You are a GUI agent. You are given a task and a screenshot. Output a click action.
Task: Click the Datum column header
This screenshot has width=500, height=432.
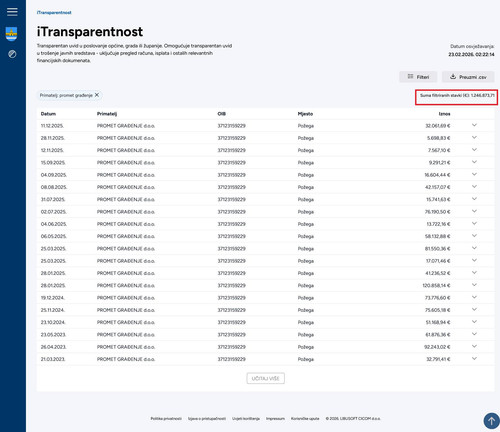click(48, 114)
